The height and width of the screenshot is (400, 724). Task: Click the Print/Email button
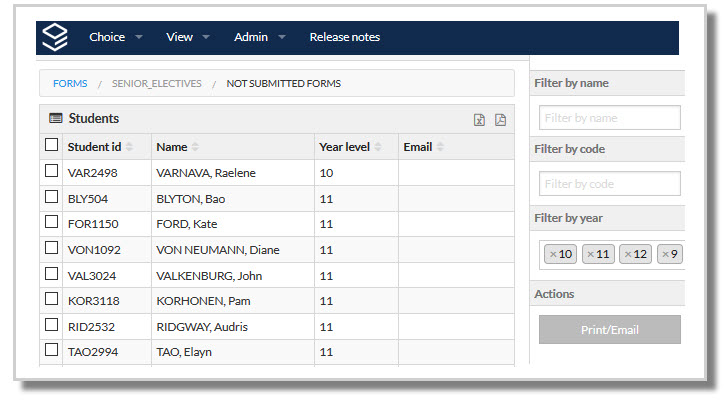(x=609, y=330)
